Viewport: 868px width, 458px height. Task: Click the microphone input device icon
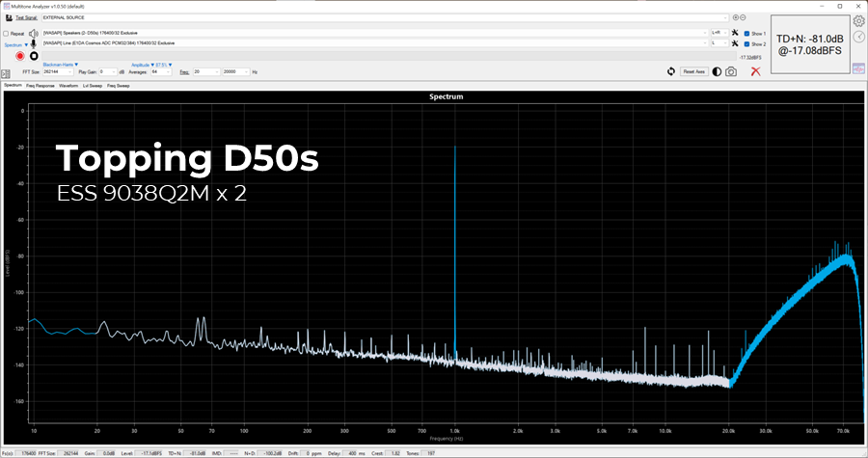click(x=33, y=43)
